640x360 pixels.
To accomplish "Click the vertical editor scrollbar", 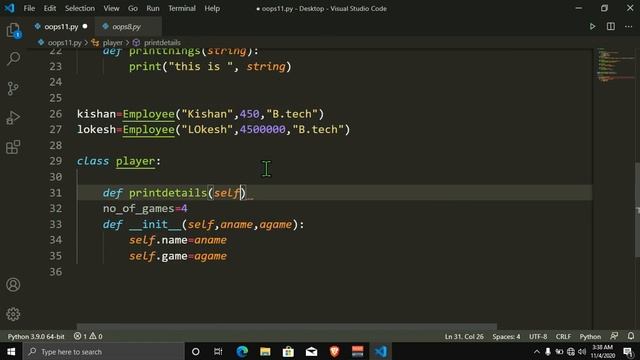I will [637, 210].
